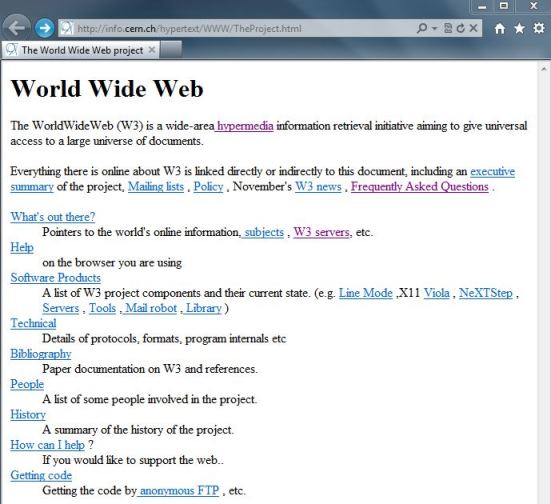Image resolution: width=551 pixels, height=504 pixels.
Task: Toggle the Compatibility View icon
Action: click(448, 28)
